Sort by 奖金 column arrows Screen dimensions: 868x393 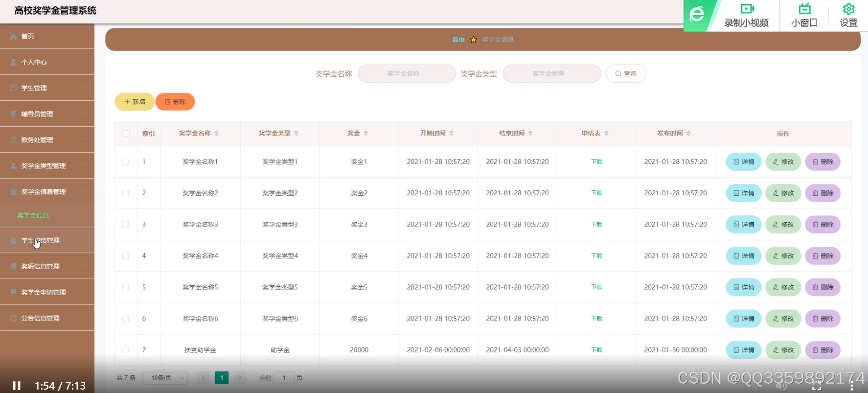click(x=365, y=133)
